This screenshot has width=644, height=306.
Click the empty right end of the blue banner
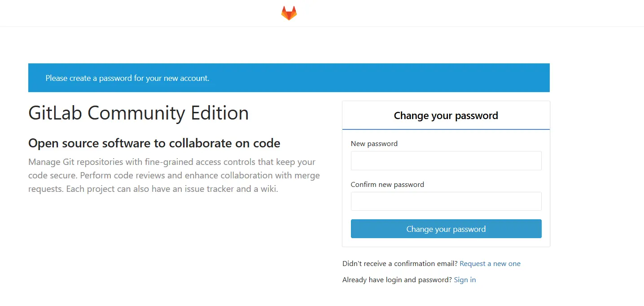click(x=494, y=78)
